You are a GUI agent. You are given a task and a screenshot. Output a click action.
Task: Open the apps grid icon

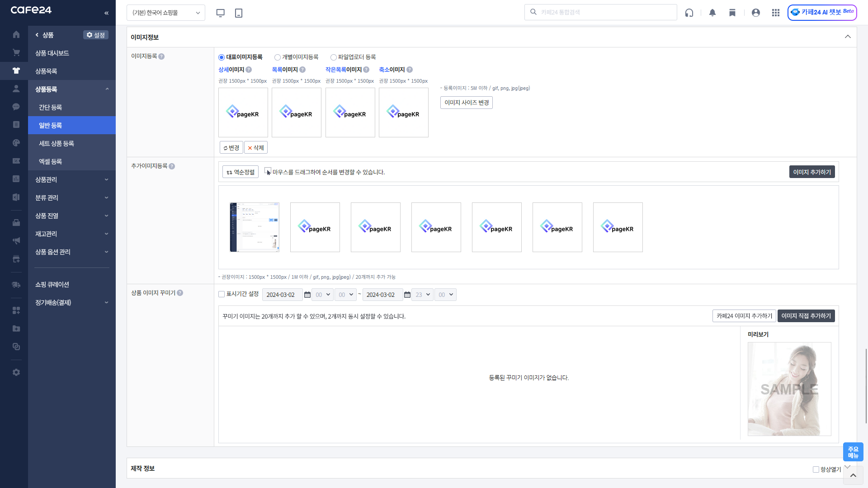(776, 13)
